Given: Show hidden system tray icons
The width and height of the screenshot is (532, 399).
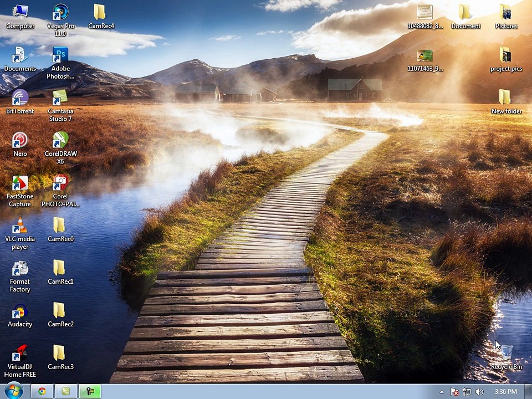Looking at the screenshot, I should coord(442,392).
